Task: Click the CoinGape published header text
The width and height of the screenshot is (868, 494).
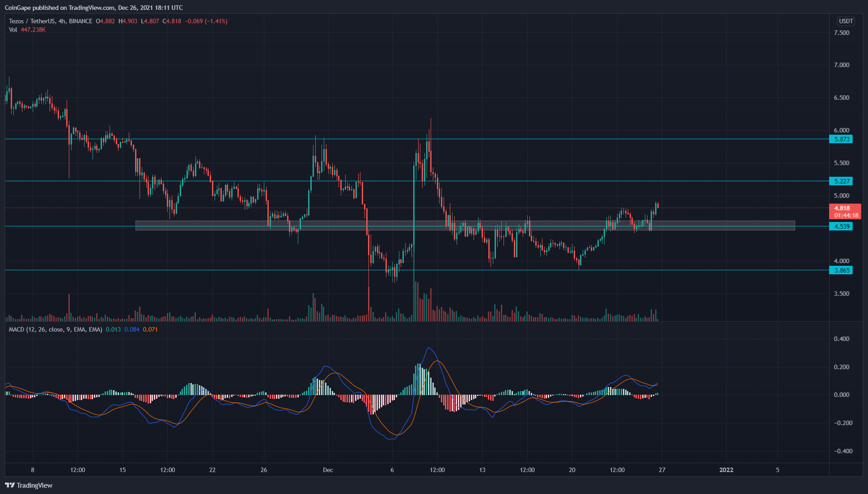Action: click(93, 8)
